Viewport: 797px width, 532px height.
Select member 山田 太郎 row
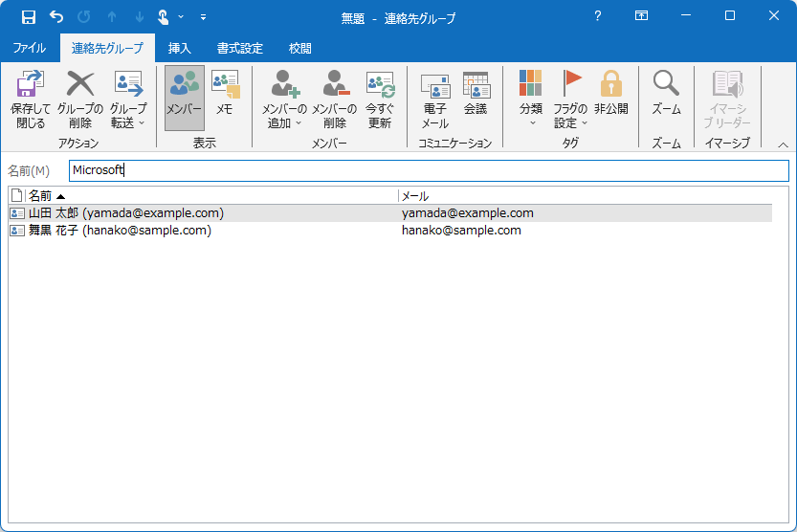[390, 213]
